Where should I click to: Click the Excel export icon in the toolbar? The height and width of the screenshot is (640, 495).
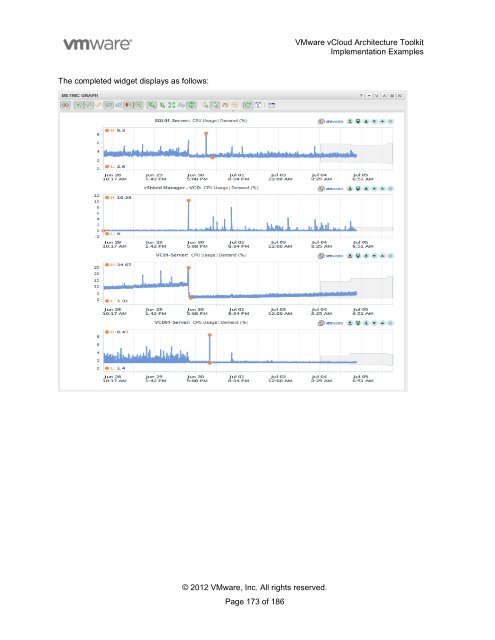pyautogui.click(x=151, y=105)
